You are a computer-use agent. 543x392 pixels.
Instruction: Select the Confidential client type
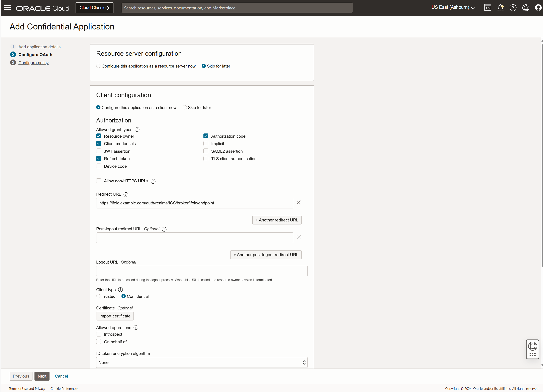(x=123, y=296)
